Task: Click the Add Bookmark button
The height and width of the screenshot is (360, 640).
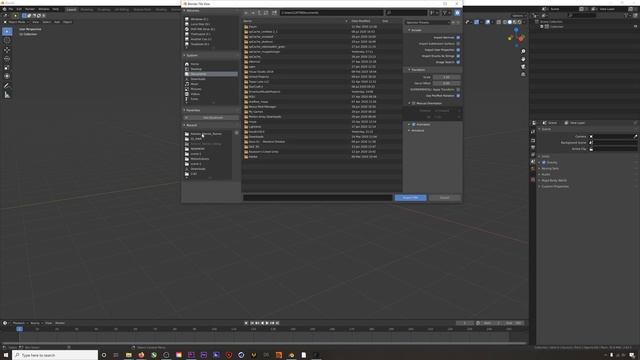Action: tap(210, 118)
